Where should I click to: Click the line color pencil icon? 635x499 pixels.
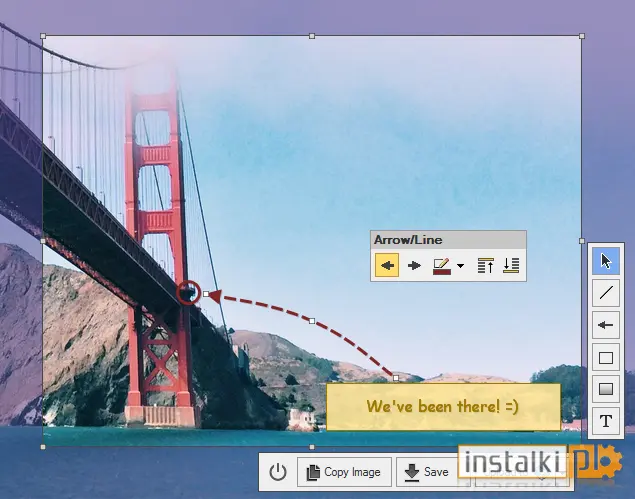442,266
